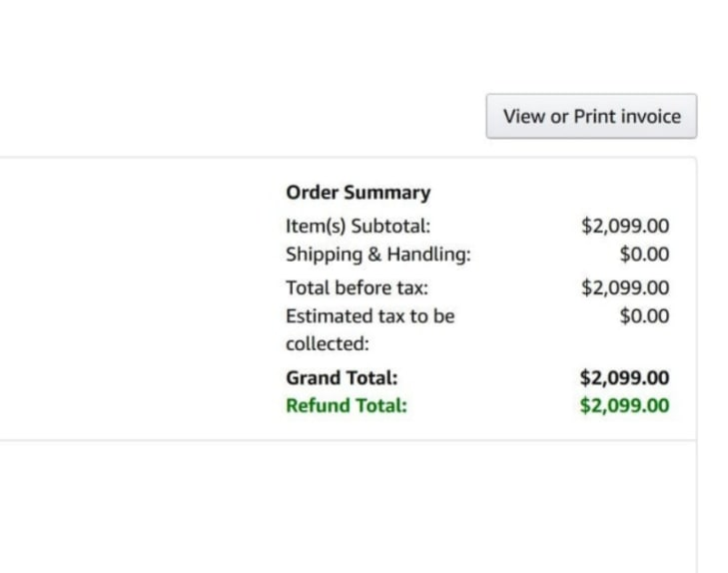This screenshot has width=728, height=573.
Task: Click the Estimated tax $0.00 amount
Action: coord(644,316)
